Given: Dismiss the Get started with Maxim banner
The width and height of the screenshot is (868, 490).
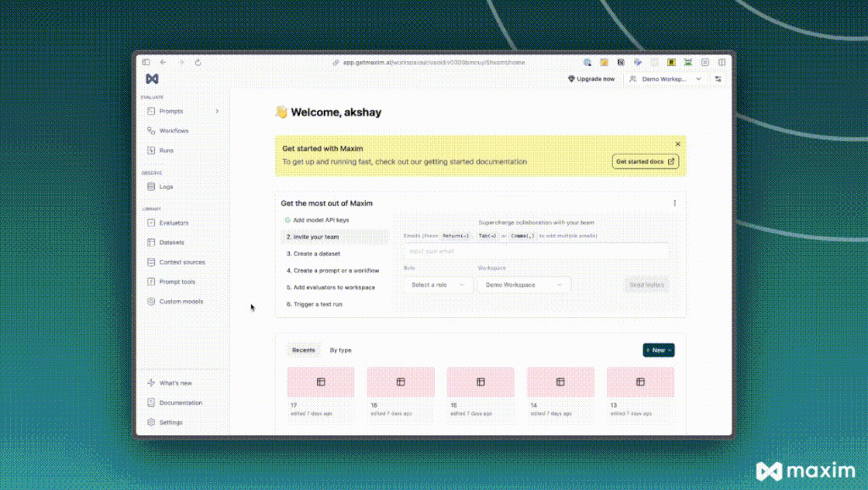Looking at the screenshot, I should [677, 144].
